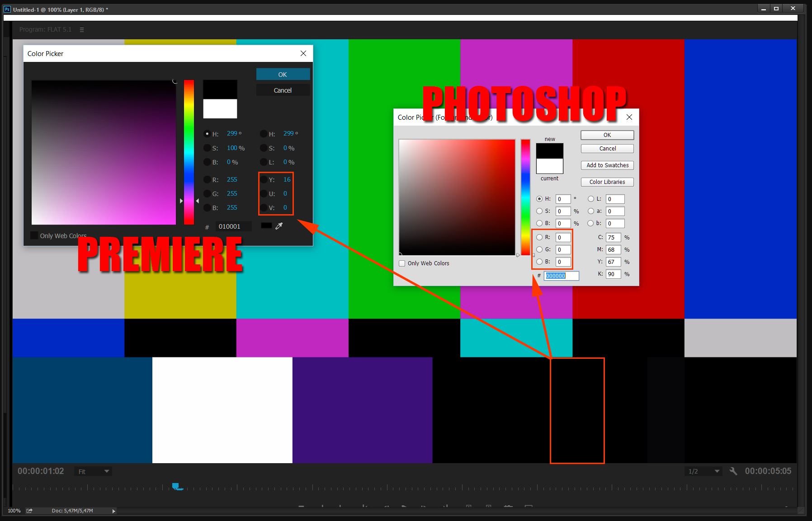Click the Doc: 5,47M/5,47M status text
This screenshot has width=812, height=521.
point(72,511)
